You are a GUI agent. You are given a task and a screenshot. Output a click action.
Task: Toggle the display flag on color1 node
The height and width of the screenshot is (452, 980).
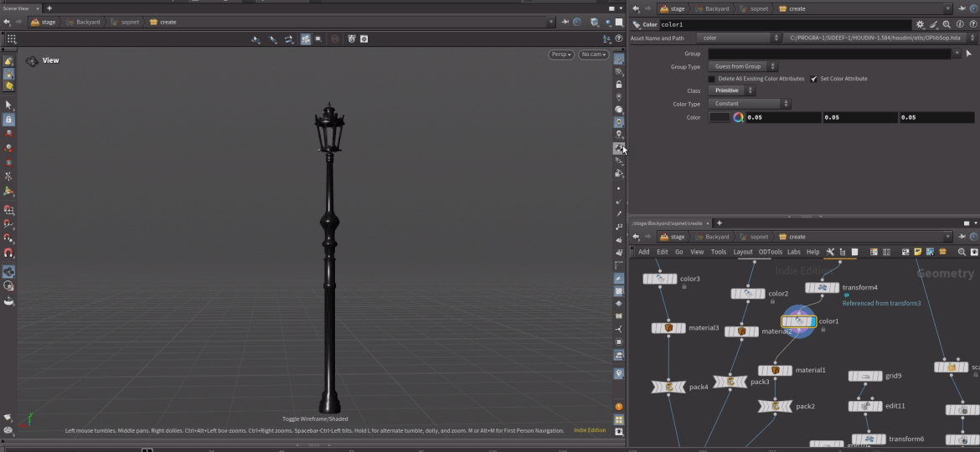click(812, 321)
